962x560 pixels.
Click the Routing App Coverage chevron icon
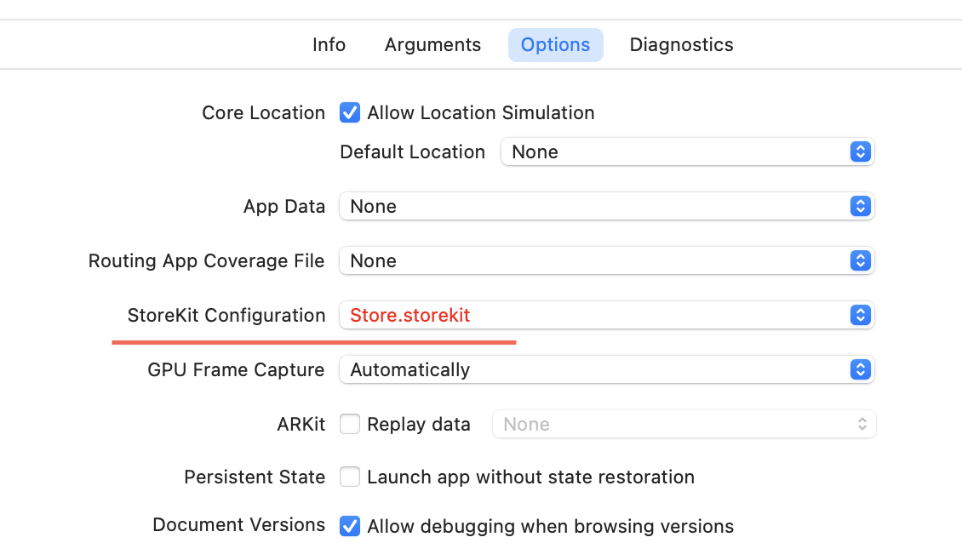click(861, 261)
